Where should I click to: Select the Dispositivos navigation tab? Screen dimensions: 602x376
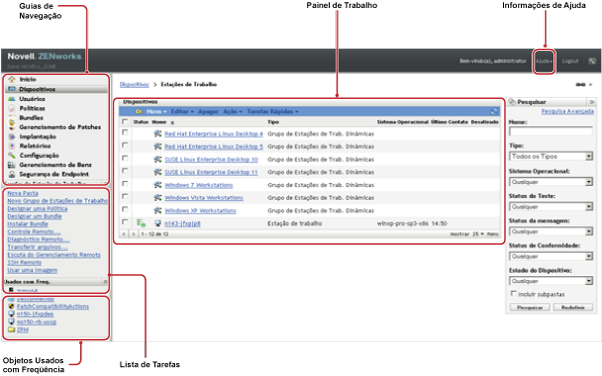(x=56, y=89)
